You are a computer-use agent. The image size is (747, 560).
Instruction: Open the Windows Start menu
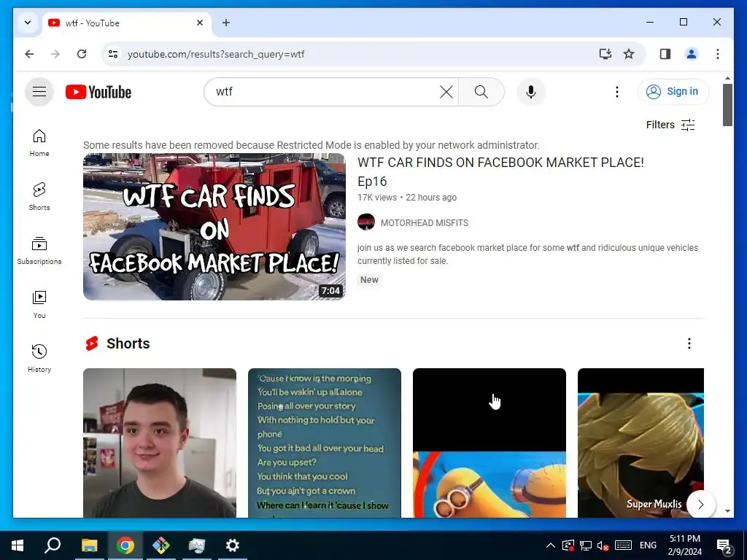pyautogui.click(x=18, y=545)
